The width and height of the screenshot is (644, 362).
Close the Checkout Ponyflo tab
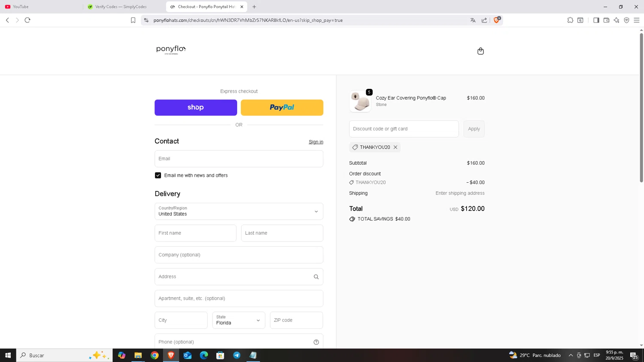click(242, 6)
